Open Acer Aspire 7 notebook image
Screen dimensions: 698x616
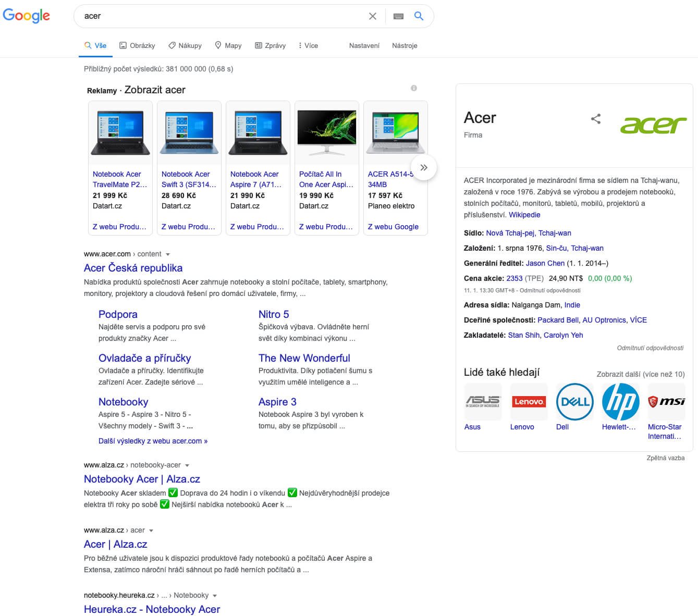click(x=258, y=133)
